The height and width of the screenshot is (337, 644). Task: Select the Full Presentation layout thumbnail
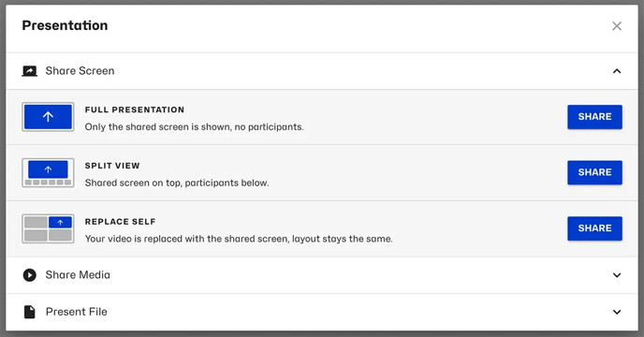coord(48,117)
